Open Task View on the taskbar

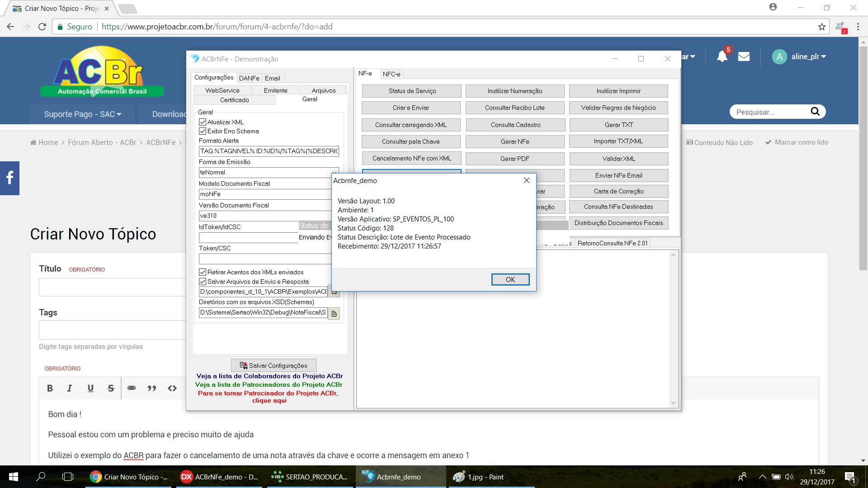(68, 477)
